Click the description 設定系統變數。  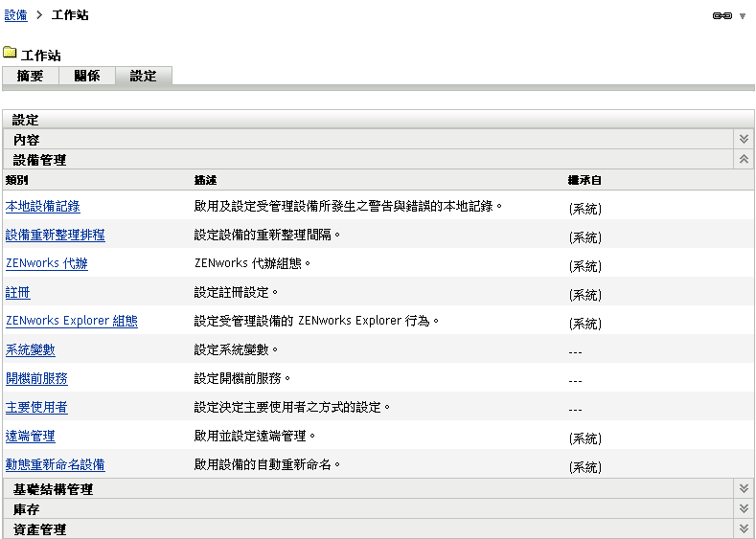point(237,349)
